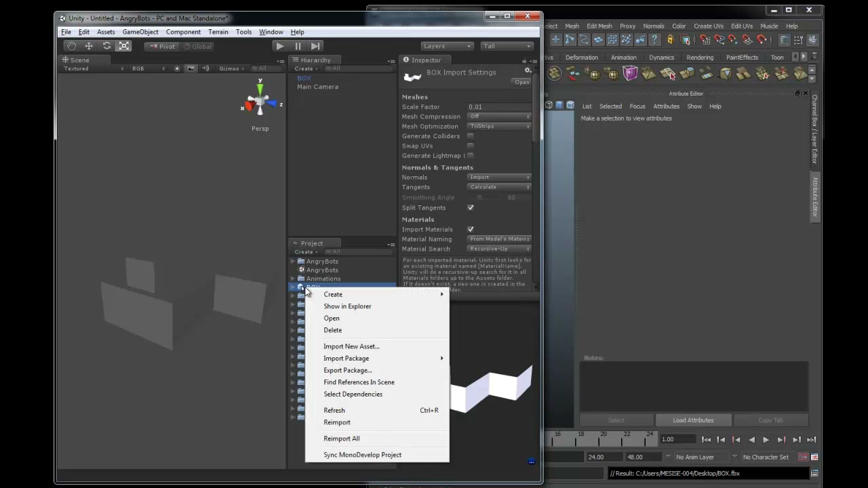Click the purple cube icon on Maya shelf
Screen dimensions: 868x488
tap(631, 73)
